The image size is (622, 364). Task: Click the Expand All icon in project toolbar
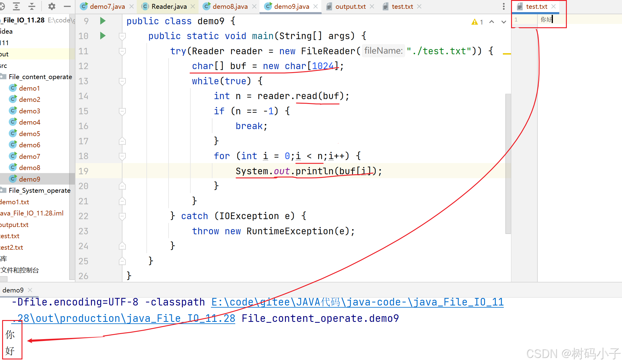[x=16, y=6]
